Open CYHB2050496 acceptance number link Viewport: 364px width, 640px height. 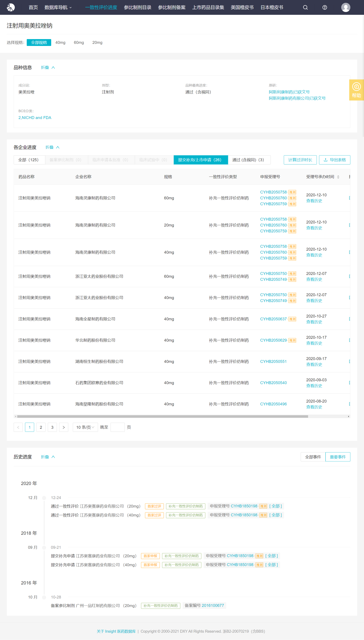click(x=273, y=404)
